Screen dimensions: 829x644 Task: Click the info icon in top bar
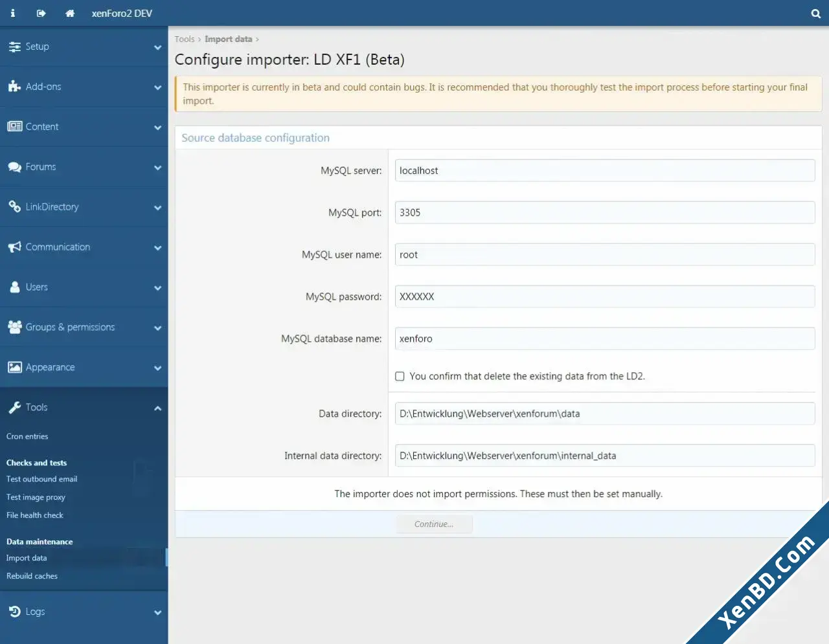(13, 13)
